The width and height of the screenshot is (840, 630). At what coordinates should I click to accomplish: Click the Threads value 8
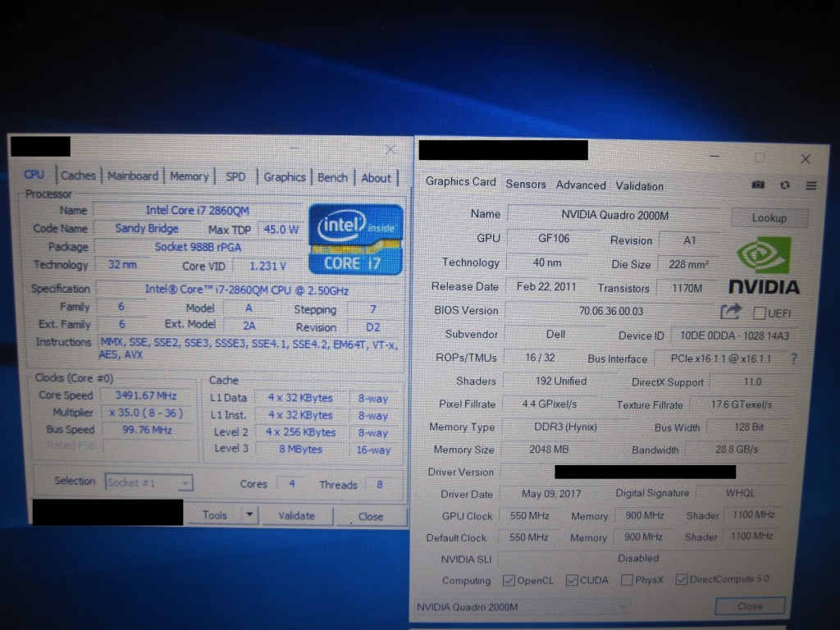tap(380, 484)
